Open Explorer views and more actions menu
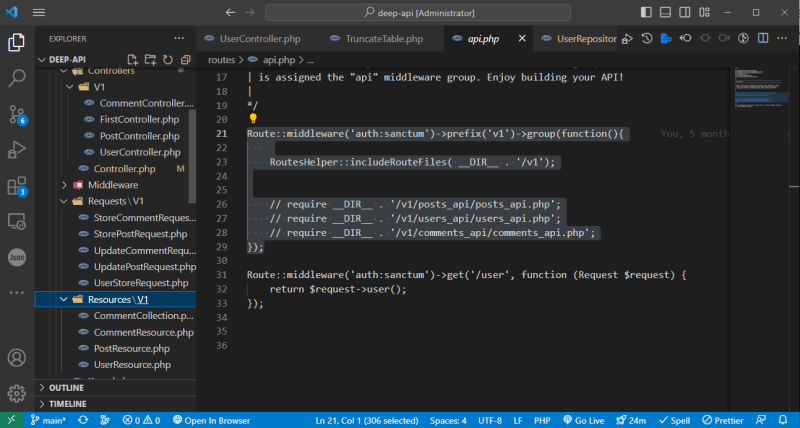Viewport: 800px width, 428px height. pyautogui.click(x=179, y=38)
